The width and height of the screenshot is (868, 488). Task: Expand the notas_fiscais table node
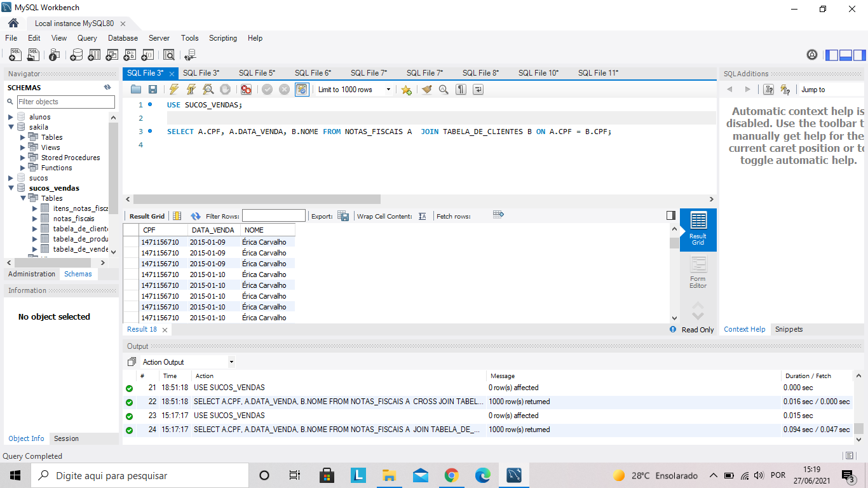(x=35, y=219)
